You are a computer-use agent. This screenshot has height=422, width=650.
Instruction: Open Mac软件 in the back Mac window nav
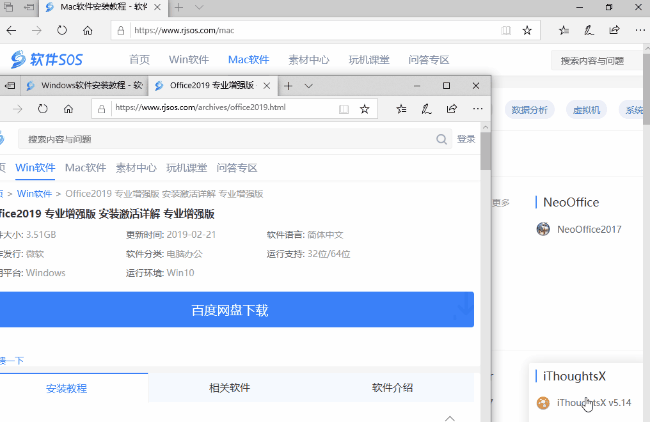(x=249, y=60)
